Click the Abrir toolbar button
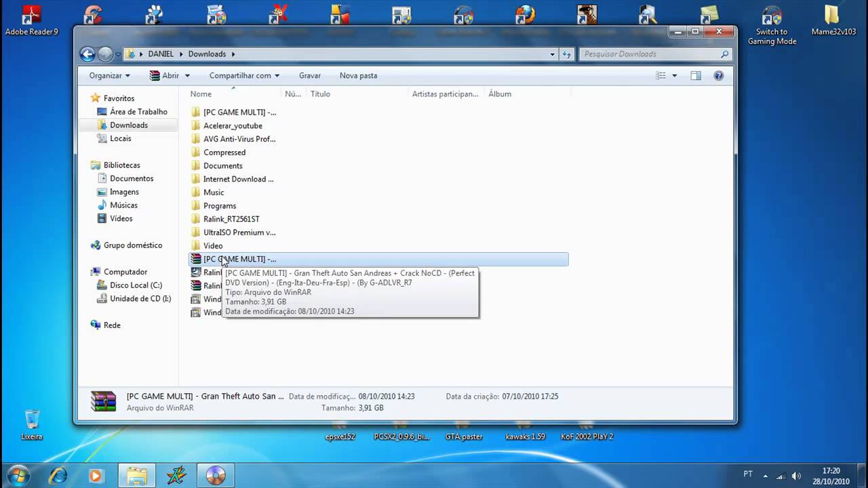868x488 pixels. click(164, 76)
